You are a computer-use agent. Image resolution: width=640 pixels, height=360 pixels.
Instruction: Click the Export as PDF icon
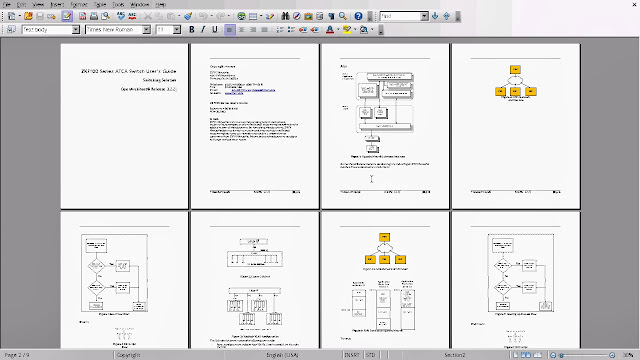pyautogui.click(x=82, y=16)
